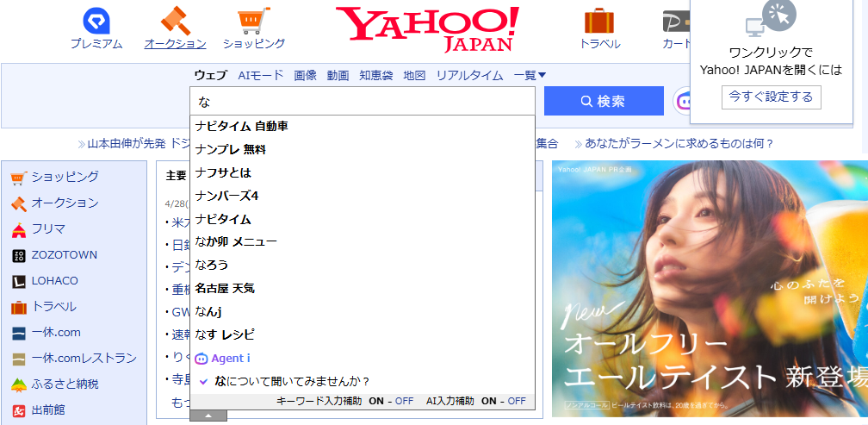Click the Agent i label in suggestions
Image resolution: width=868 pixels, height=425 pixels.
(230, 359)
